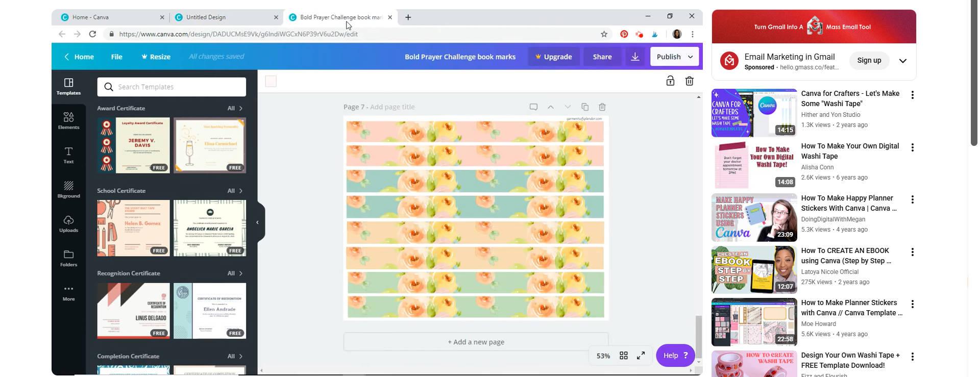Expand all Completion Certificate templates
Image resolution: width=980 pixels, height=377 pixels.
click(x=235, y=356)
